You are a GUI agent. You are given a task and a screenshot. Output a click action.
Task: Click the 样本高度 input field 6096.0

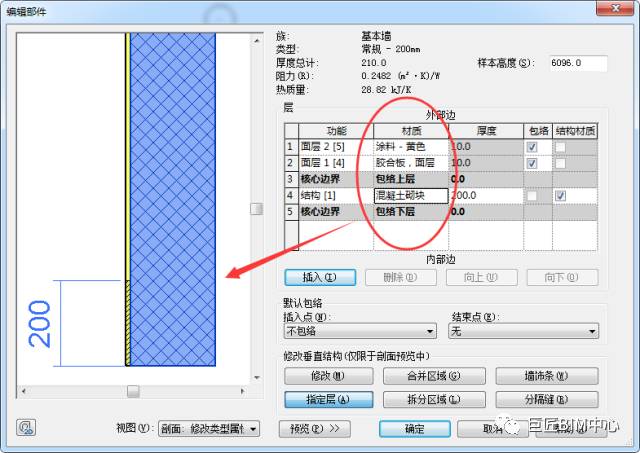(x=578, y=63)
